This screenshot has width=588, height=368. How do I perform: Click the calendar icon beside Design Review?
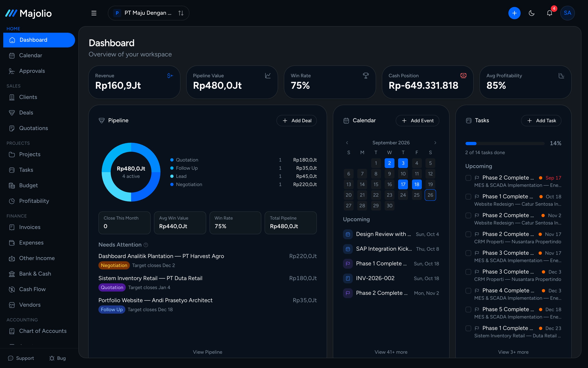tap(348, 234)
